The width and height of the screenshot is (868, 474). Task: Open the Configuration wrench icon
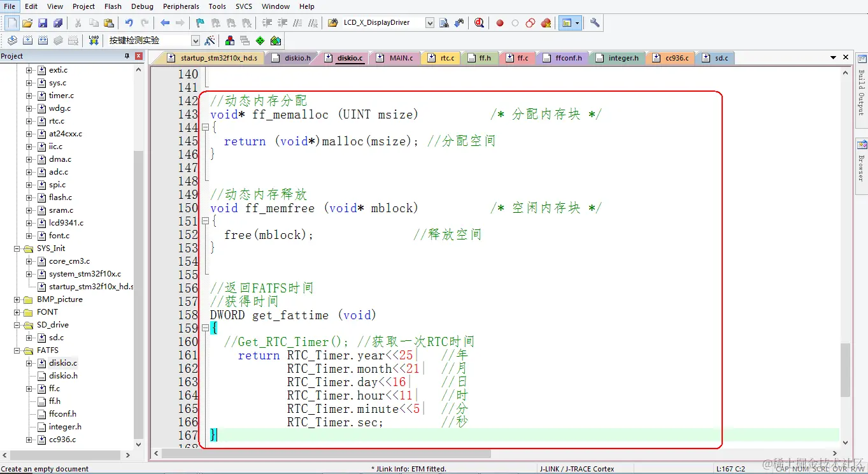(594, 23)
